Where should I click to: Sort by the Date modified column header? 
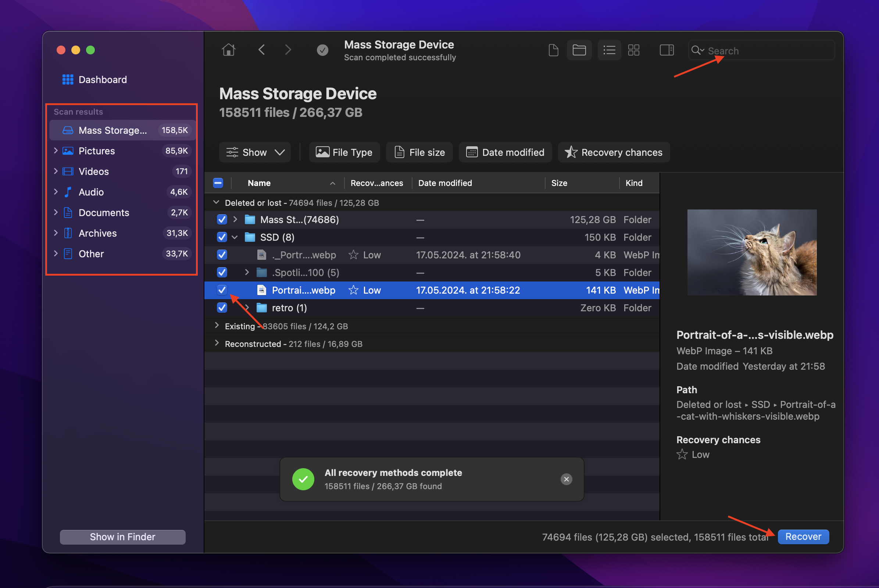[478, 183]
